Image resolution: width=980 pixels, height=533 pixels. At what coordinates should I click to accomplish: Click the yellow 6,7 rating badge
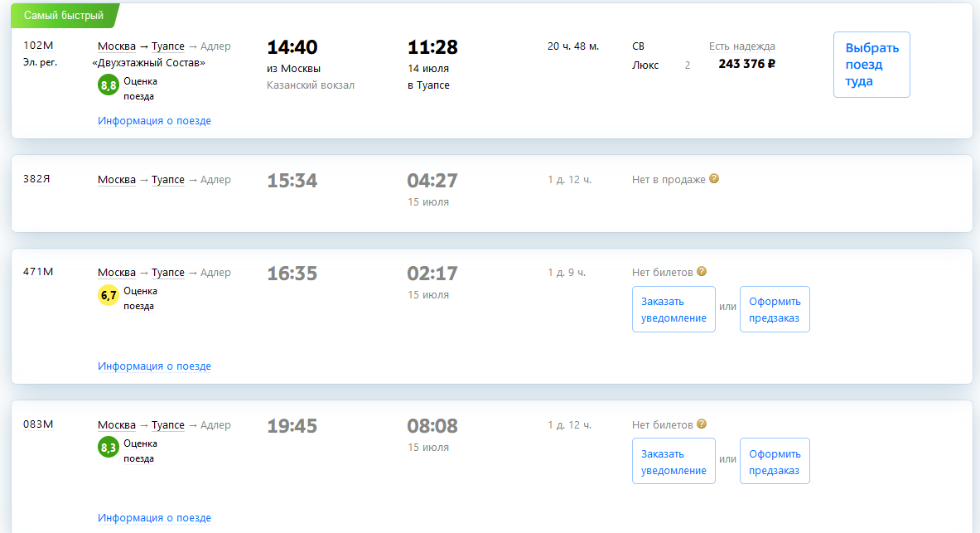(x=109, y=295)
